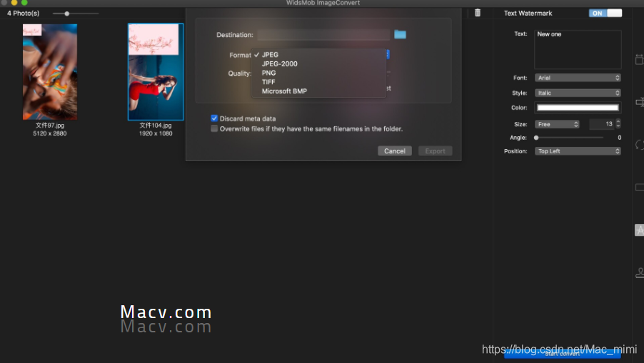Click the size value field showing 13
The image size is (644, 363).
pos(602,124)
